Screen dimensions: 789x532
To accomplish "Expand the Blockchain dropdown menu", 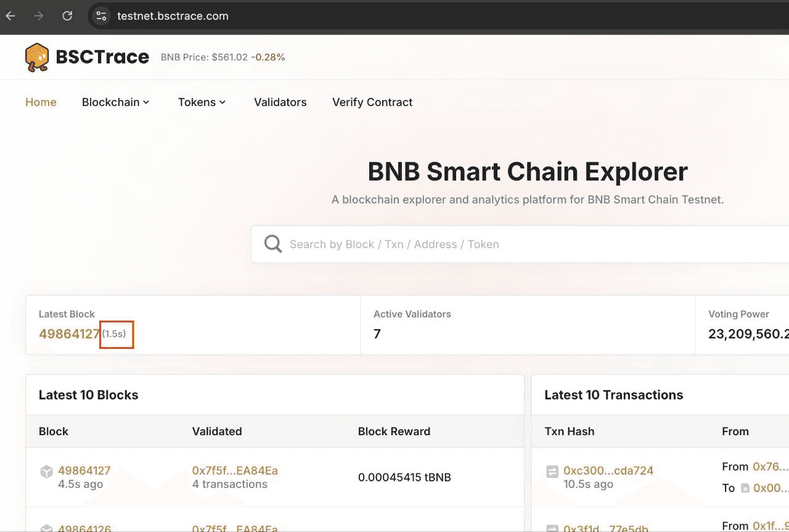I will (116, 102).
